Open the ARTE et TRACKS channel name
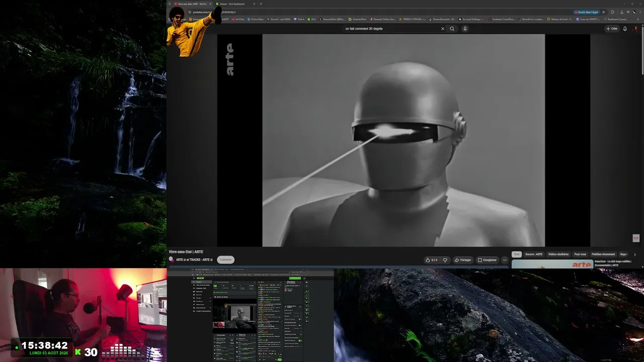644x362 pixels. click(x=194, y=260)
